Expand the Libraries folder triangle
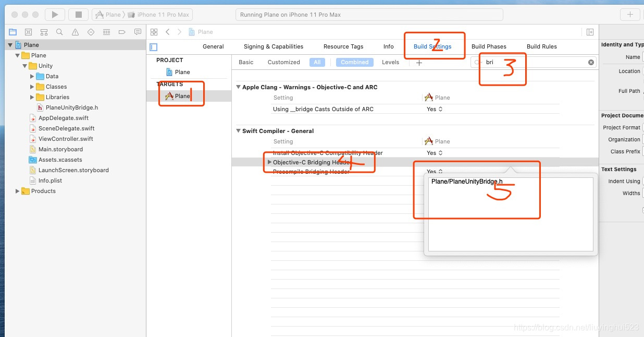This screenshot has height=337, width=644. point(32,97)
